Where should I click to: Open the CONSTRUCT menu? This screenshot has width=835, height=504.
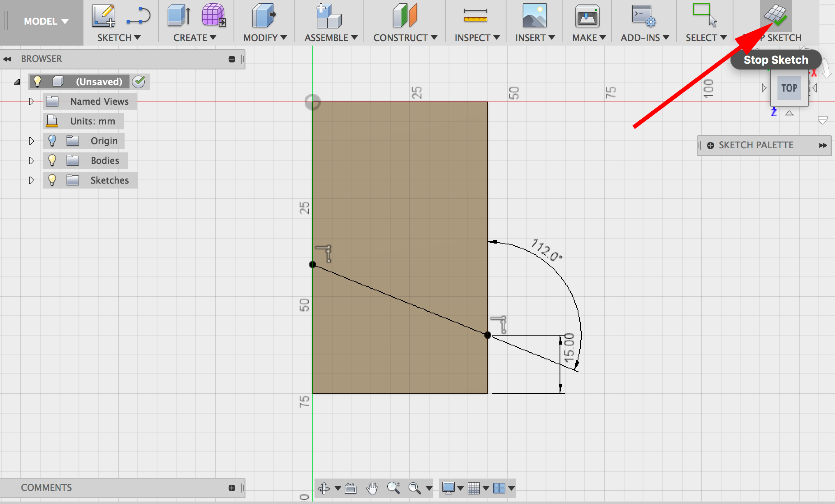click(405, 38)
